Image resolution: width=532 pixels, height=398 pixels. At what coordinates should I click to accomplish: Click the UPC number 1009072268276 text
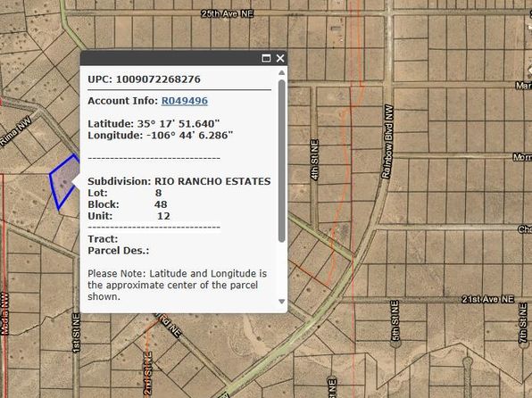click(x=158, y=79)
